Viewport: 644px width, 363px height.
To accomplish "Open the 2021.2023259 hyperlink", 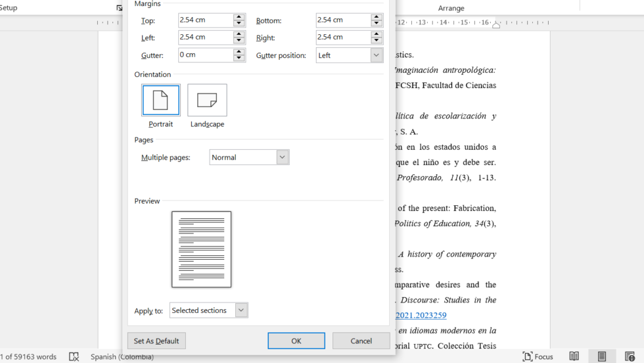I will [x=421, y=315].
